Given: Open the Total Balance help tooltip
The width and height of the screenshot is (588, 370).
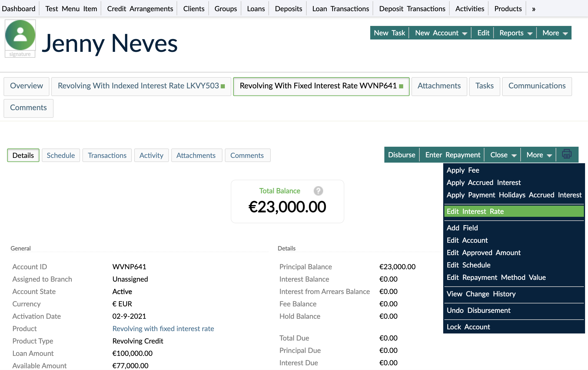Looking at the screenshot, I should (318, 191).
